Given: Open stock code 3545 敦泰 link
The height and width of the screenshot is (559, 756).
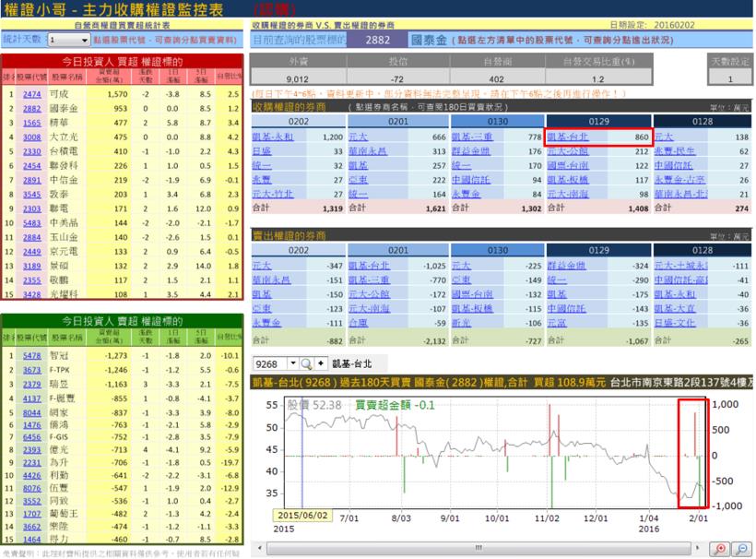Looking at the screenshot, I should tap(32, 195).
